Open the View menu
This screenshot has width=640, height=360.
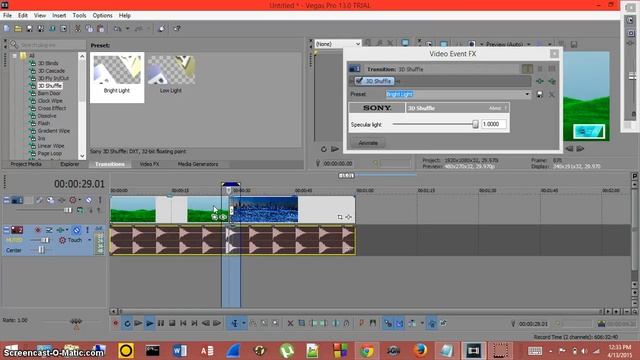pyautogui.click(x=40, y=16)
